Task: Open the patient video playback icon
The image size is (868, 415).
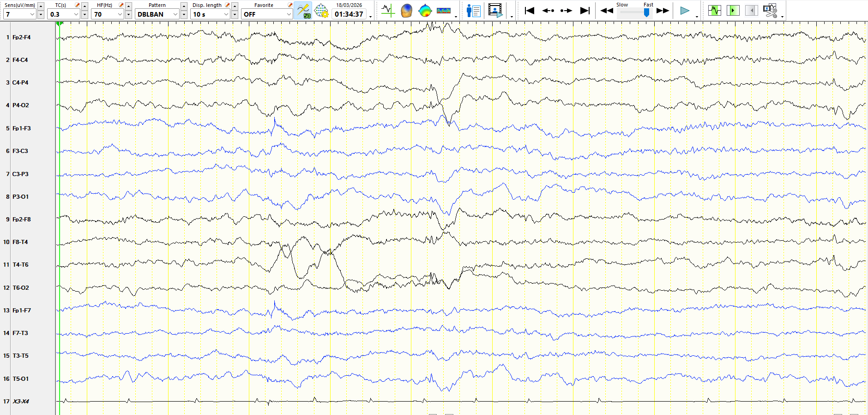Action: (x=495, y=10)
